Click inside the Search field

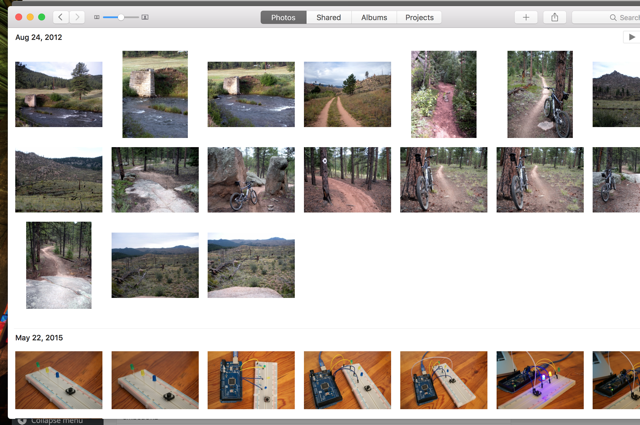pyautogui.click(x=606, y=18)
